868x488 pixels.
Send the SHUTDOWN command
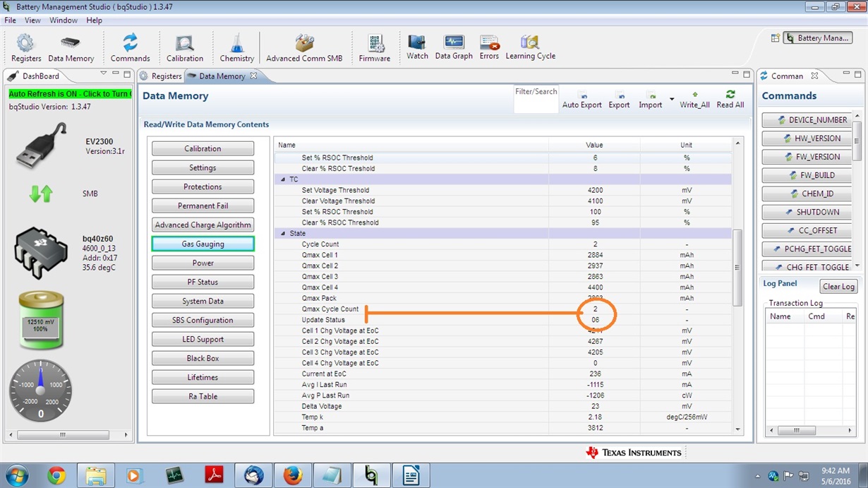point(807,212)
